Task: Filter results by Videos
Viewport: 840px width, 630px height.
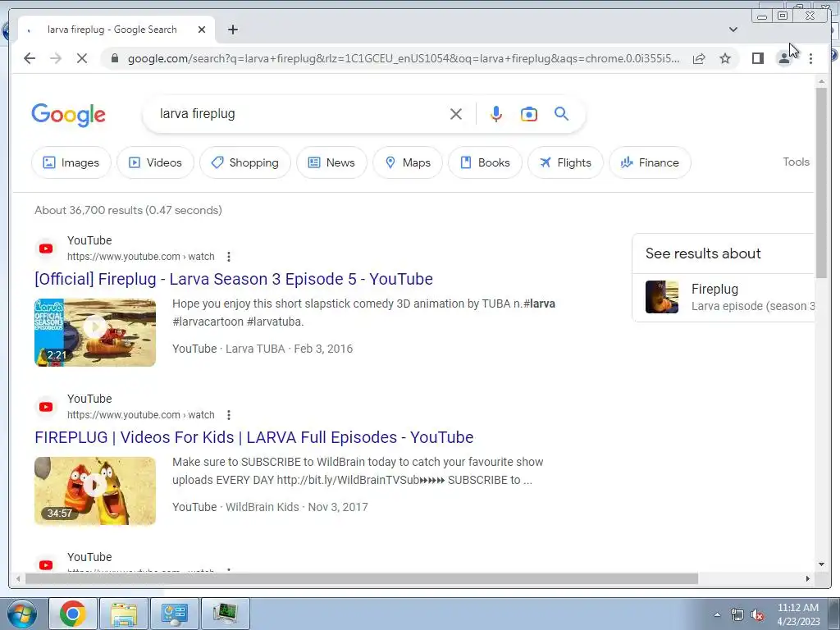Action: 155,162
